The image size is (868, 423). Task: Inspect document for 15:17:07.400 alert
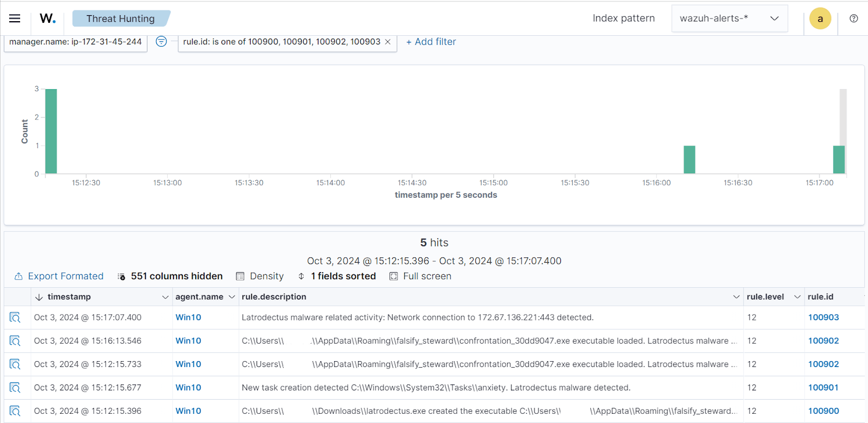pos(15,318)
